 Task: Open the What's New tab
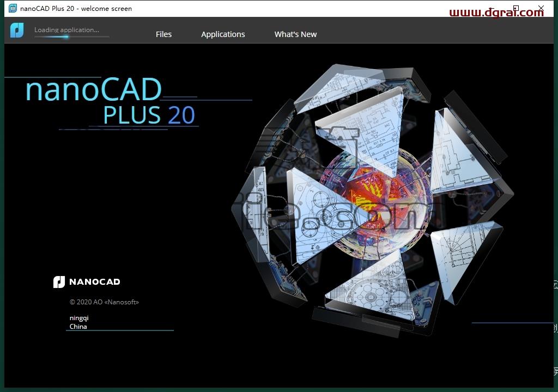point(295,34)
